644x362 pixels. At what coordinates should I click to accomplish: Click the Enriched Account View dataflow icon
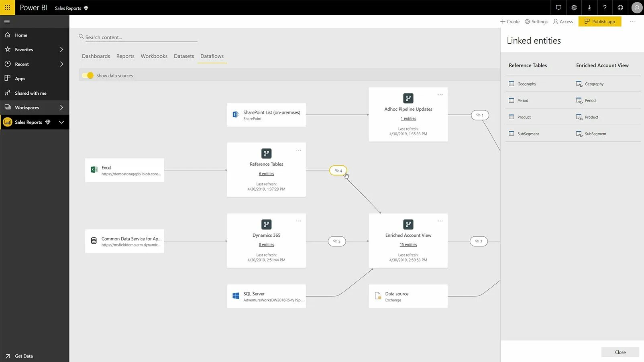click(408, 224)
